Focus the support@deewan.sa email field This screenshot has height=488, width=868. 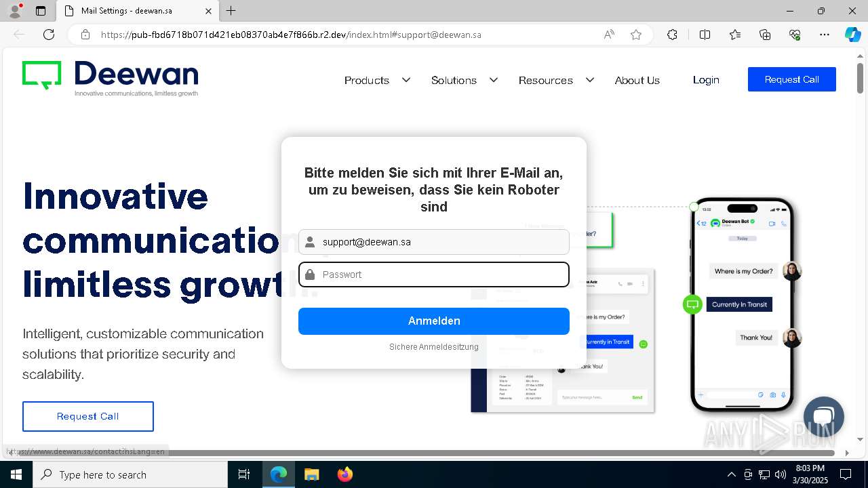(434, 242)
